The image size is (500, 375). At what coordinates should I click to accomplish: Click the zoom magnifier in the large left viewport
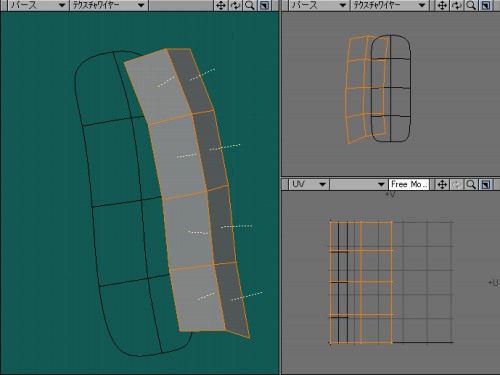(250, 5)
